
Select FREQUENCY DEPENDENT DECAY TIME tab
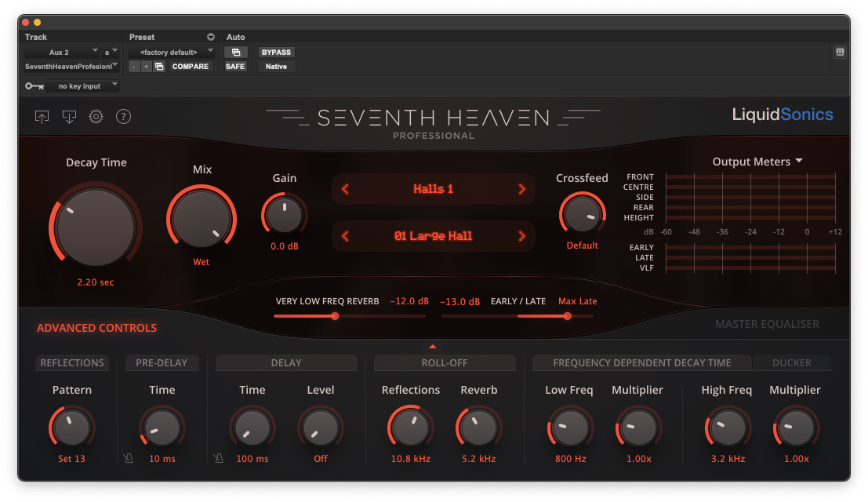641,363
